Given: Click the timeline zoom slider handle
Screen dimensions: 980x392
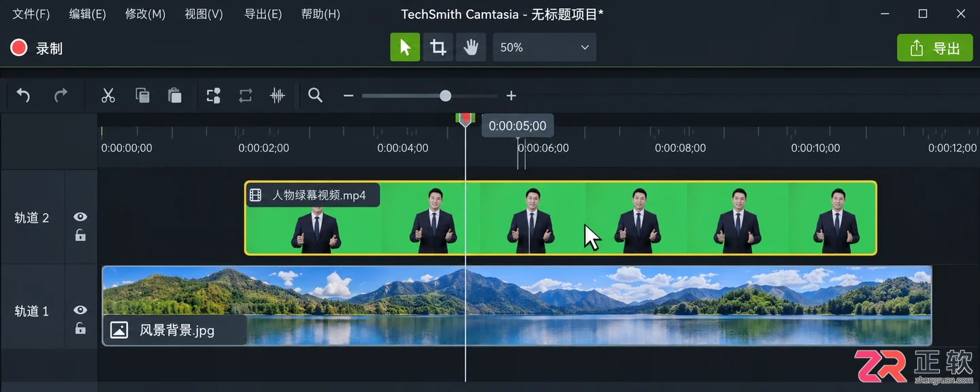Looking at the screenshot, I should pyautogui.click(x=445, y=96).
